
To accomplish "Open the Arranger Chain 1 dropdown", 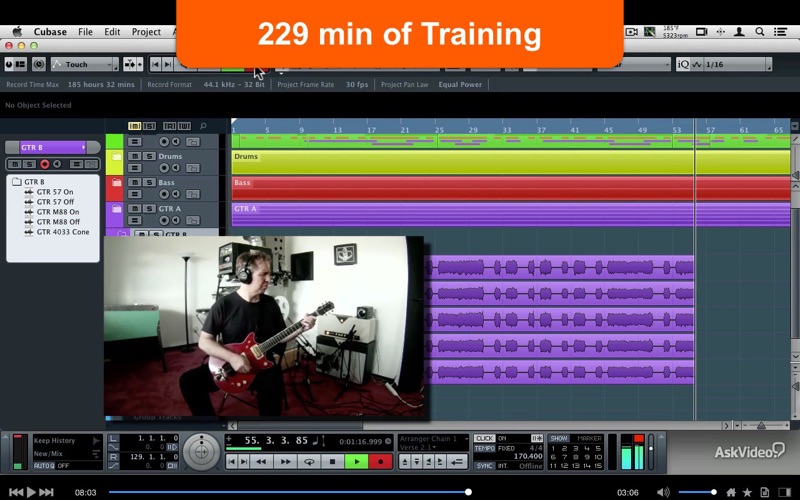I will click(x=433, y=439).
